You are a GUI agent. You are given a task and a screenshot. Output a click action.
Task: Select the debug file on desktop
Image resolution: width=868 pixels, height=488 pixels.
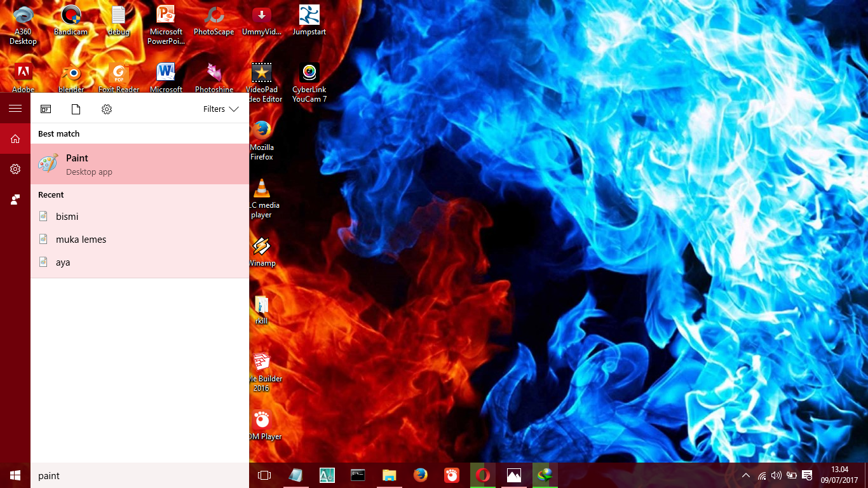pyautogui.click(x=119, y=21)
